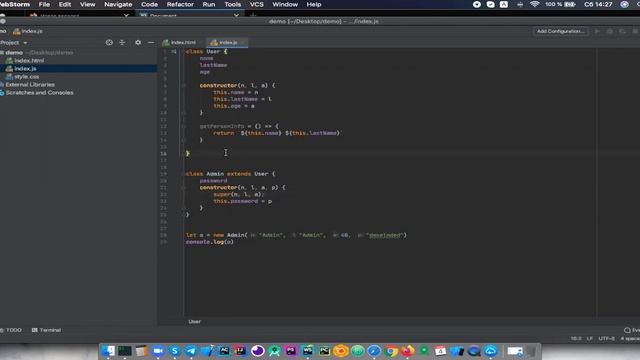Screen dimensions: 640x360
Task: Click Add Configuration button
Action: (560, 31)
